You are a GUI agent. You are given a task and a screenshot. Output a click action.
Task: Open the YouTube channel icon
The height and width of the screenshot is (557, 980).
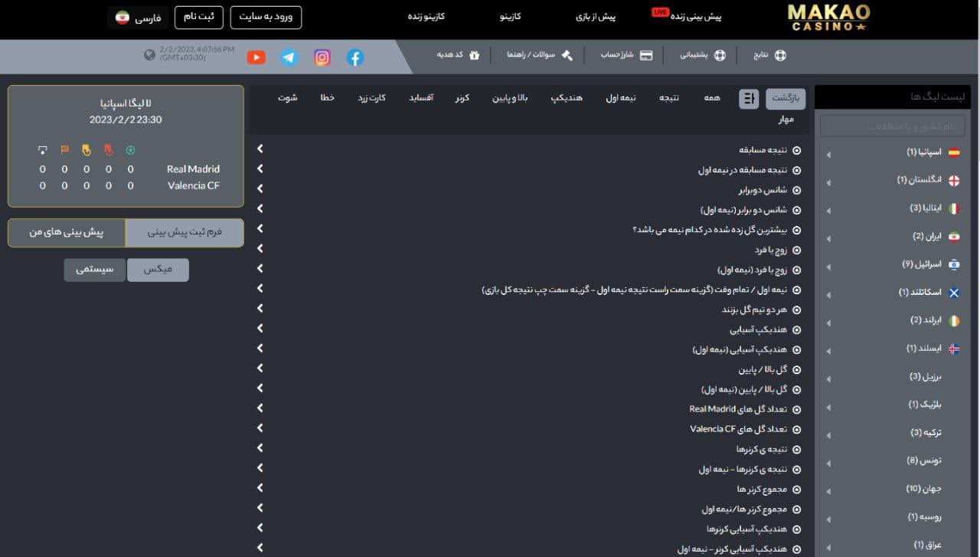256,57
